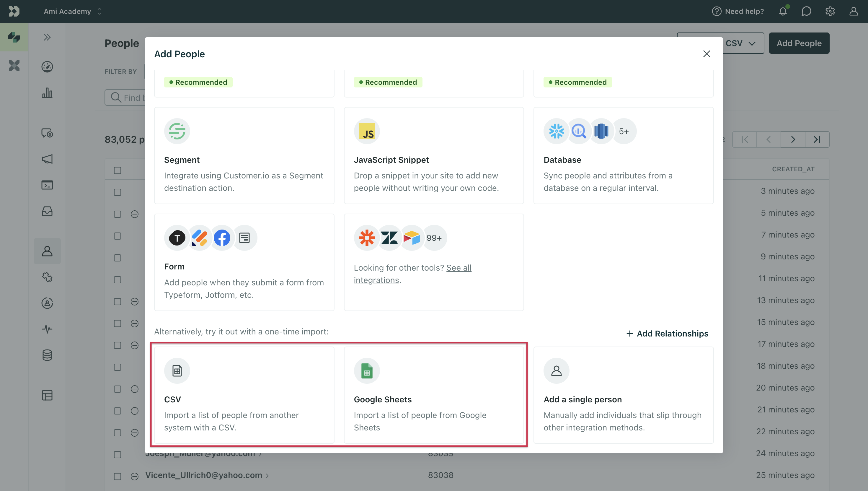
Task: Open the Analytics bar chart icon in the sidebar
Action: pos(47,93)
